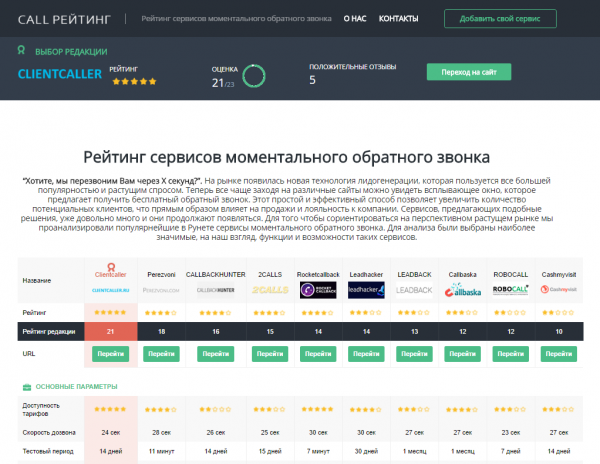Click the Rocket Callback logo image

pos(318,290)
